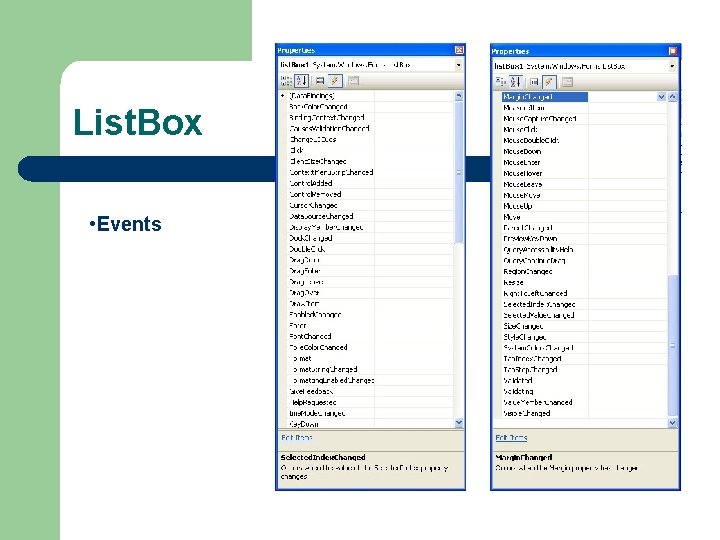
Task: Open listBox1 object dropdown above MarginChanged list
Action: click(x=672, y=66)
